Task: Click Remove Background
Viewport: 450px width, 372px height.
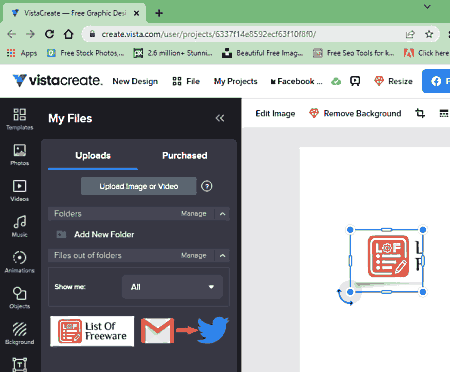Action: click(355, 113)
